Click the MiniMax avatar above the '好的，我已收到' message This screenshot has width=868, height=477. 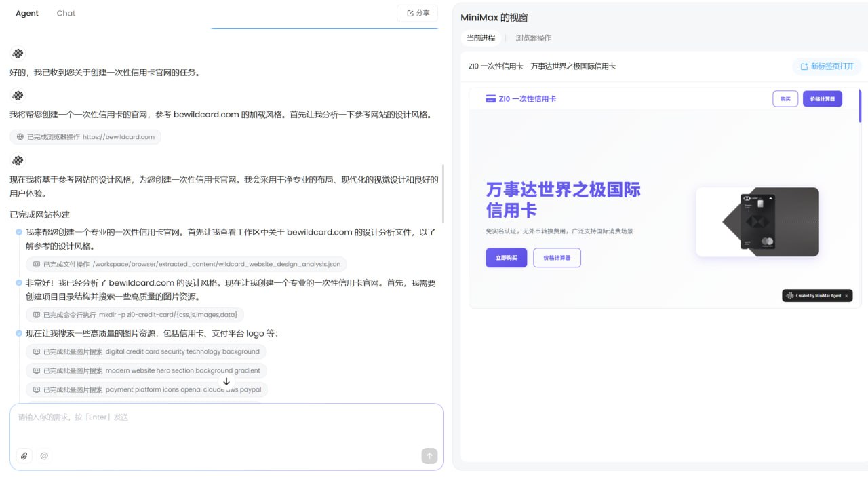coord(18,54)
